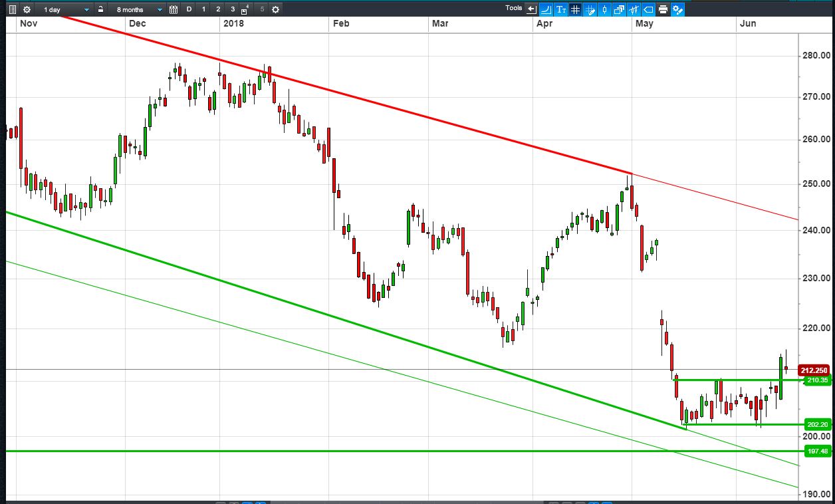Save layout to slot 4
The width and height of the screenshot is (835, 504).
click(245, 10)
